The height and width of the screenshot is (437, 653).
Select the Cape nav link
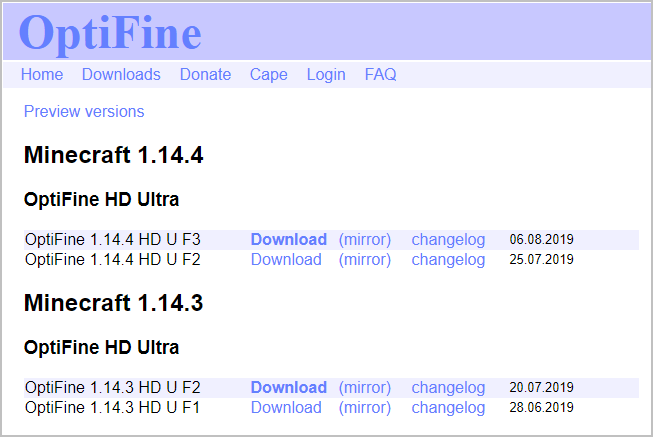[268, 74]
